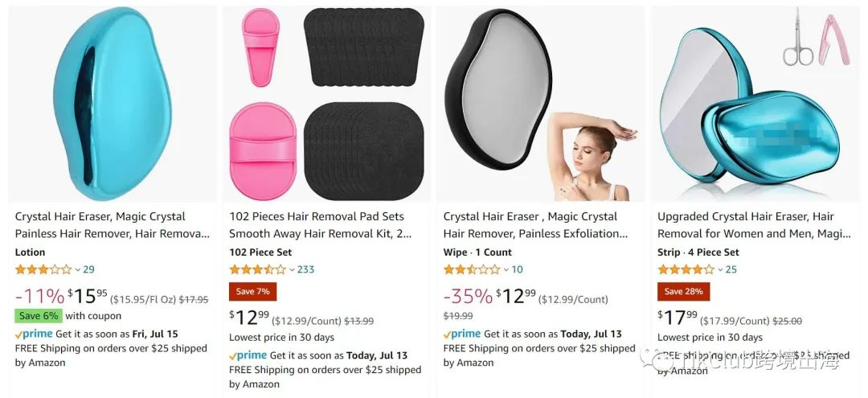Click the star rating next to 10 reviews
This screenshot has width=868, height=398.
pyautogui.click(x=472, y=269)
